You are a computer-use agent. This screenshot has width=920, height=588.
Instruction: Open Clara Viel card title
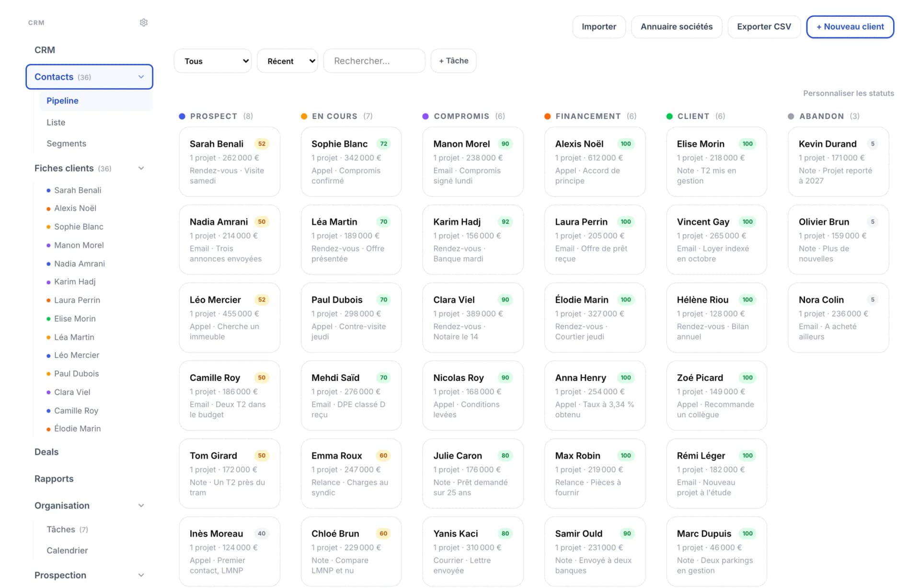coord(454,300)
